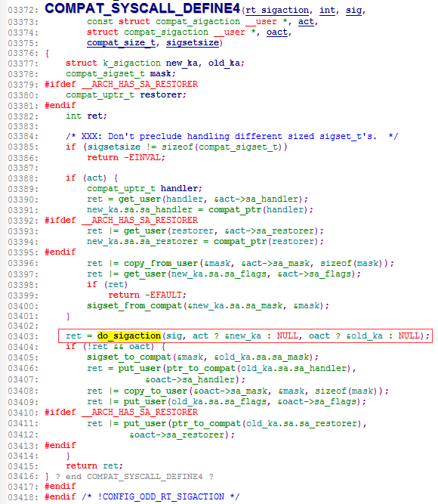Screen dimensions: 438x504
Task: Select the sigset_from_compat function call
Action: (134, 306)
